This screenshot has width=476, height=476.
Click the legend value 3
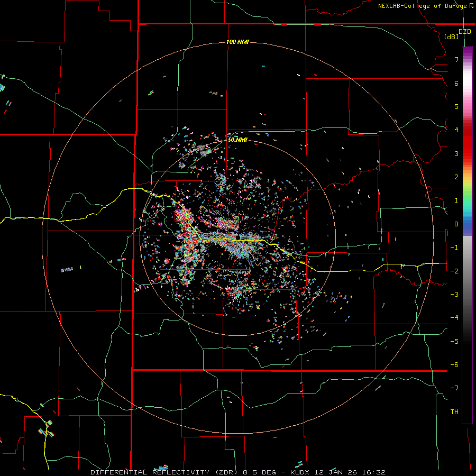[x=456, y=153]
